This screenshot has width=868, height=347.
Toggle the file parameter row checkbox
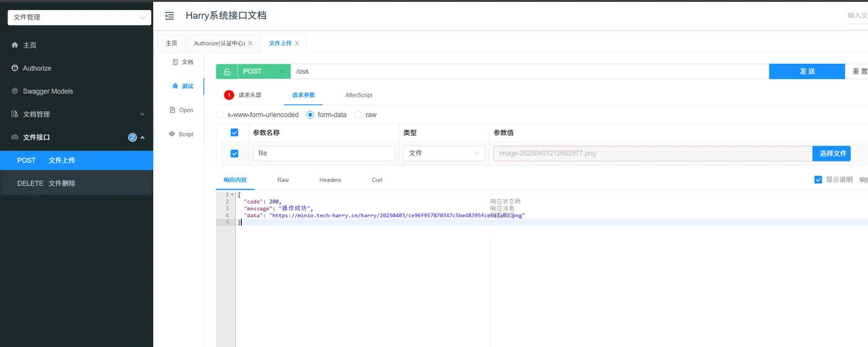234,153
